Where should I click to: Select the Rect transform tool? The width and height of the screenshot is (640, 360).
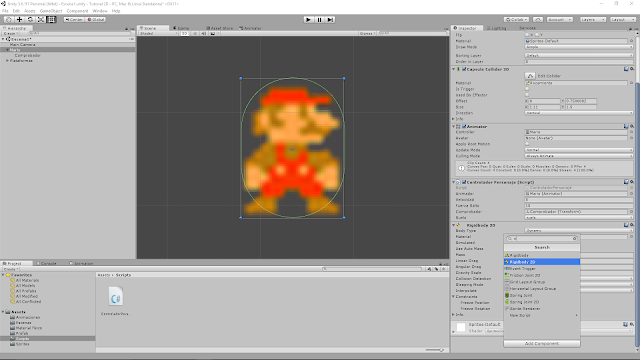coord(51,20)
